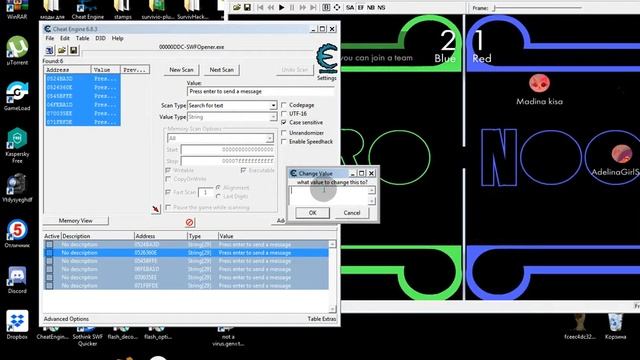The height and width of the screenshot is (360, 640).
Task: Open the D3D menu
Action: 100,38
